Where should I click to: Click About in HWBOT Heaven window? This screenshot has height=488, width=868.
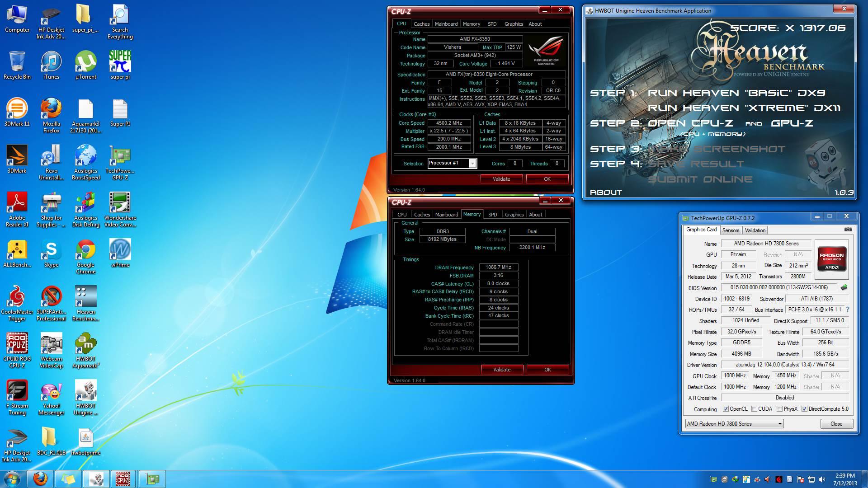tap(606, 192)
